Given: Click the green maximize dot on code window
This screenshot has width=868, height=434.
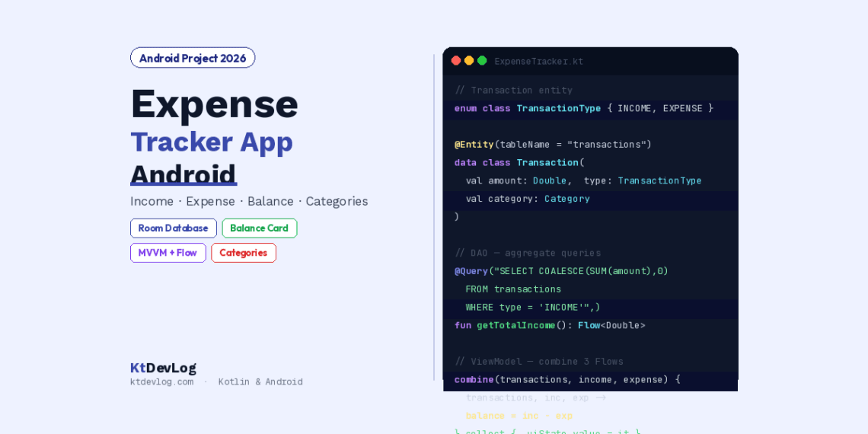Looking at the screenshot, I should (482, 61).
